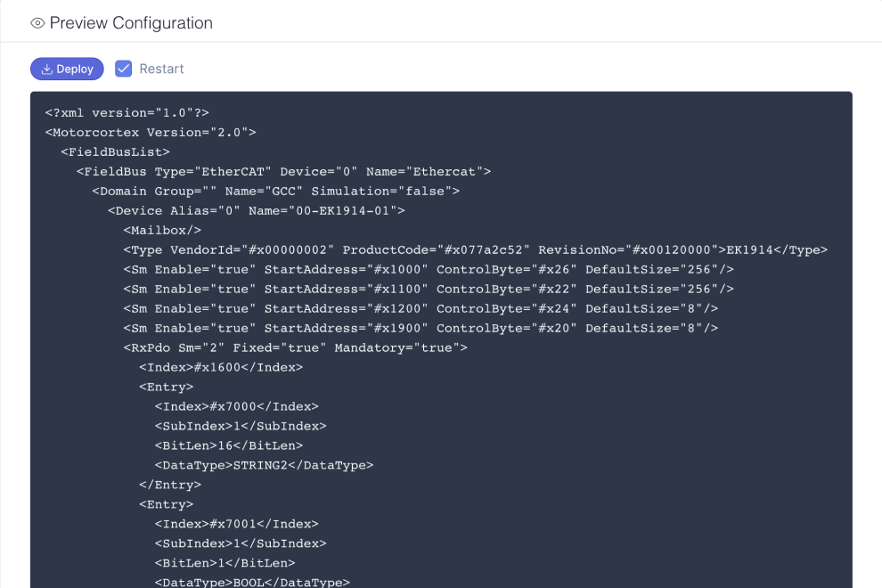This screenshot has height=588, width=882.
Task: Click the Index #x7001 line
Action: pyautogui.click(x=237, y=524)
